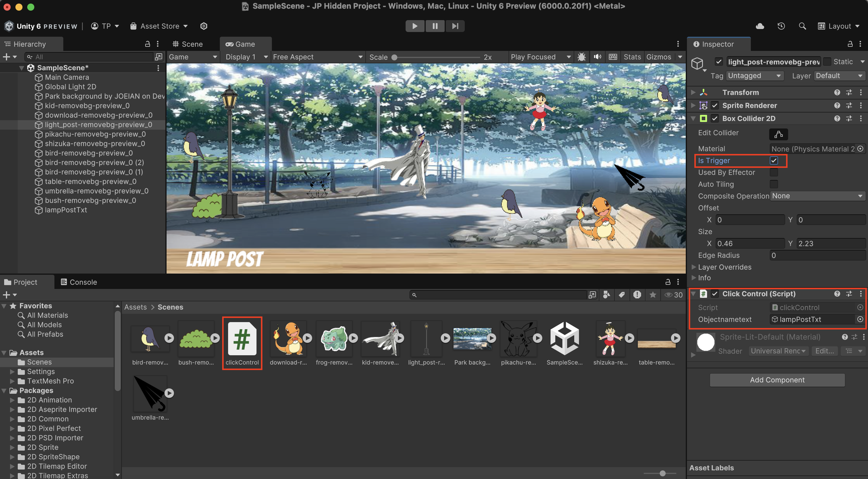Click the Pause button

[x=435, y=26]
